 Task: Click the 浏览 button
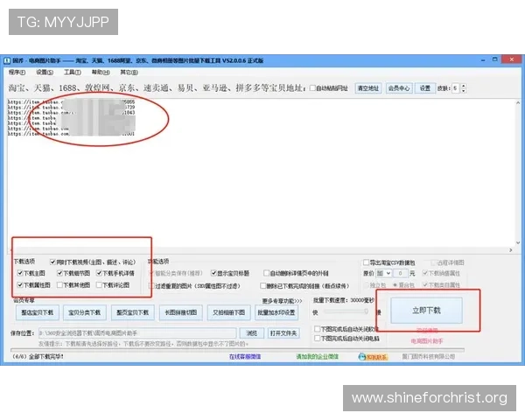pyautogui.click(x=251, y=333)
